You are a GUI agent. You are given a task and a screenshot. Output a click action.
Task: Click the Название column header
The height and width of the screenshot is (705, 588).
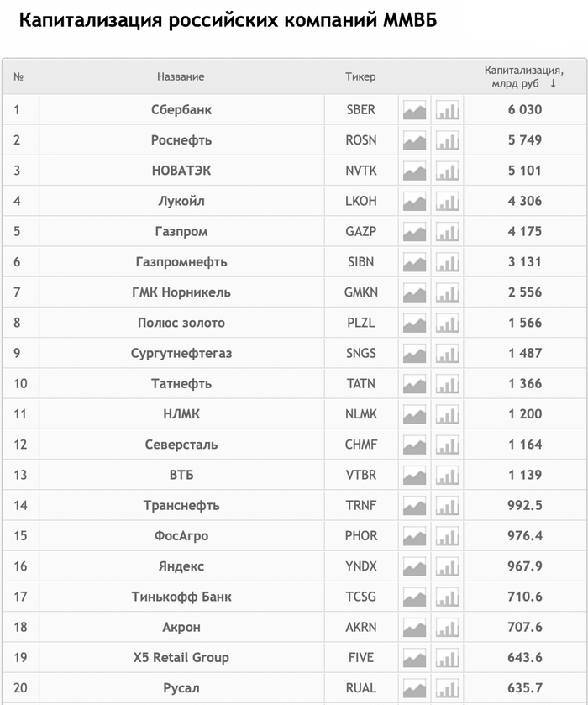pos(181,76)
